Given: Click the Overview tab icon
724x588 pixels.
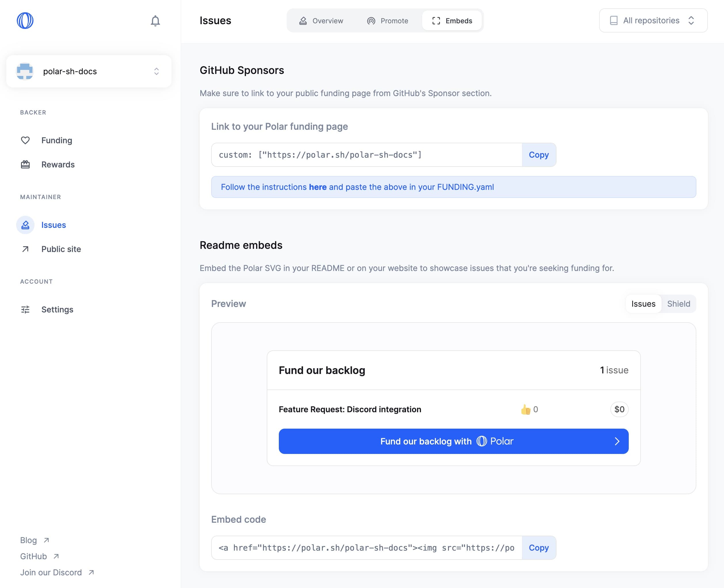Looking at the screenshot, I should point(303,21).
